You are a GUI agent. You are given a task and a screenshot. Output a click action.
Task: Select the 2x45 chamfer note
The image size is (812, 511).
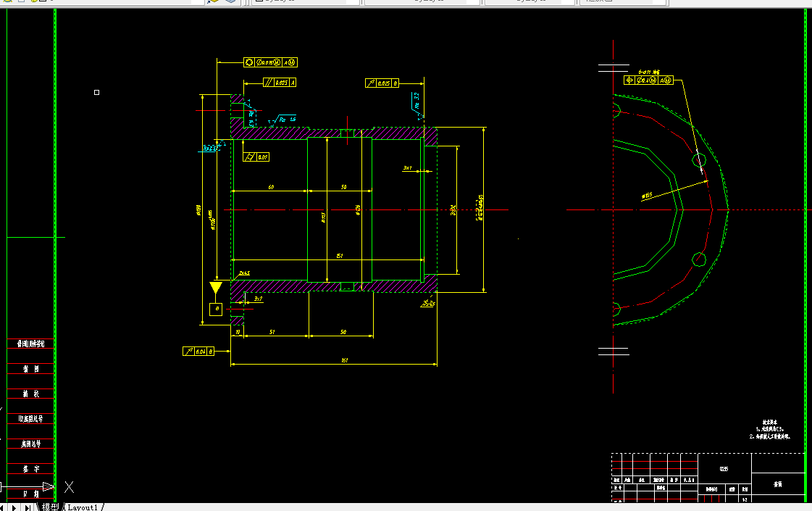point(244,273)
